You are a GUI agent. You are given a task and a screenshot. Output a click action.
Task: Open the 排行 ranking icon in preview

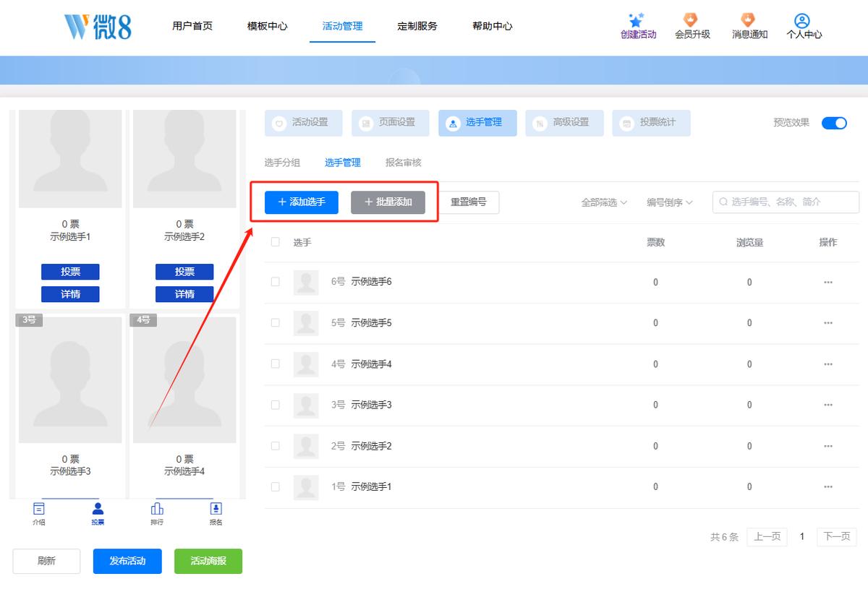point(157,509)
